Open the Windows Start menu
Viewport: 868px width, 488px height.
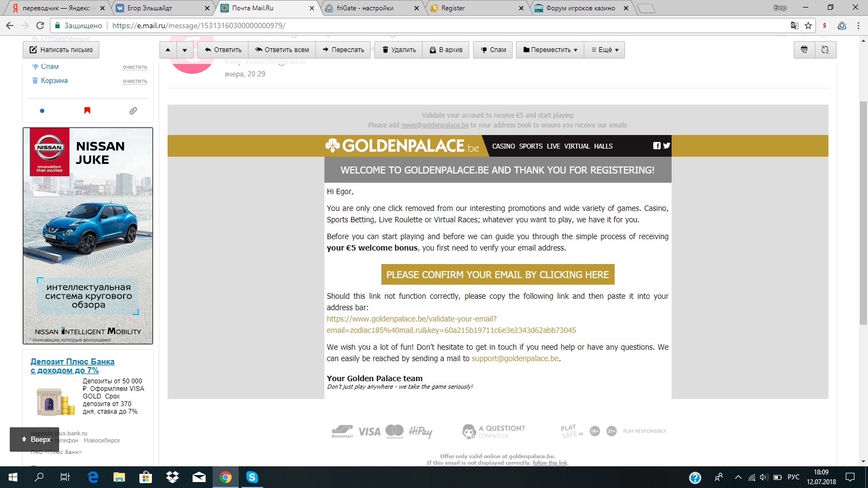(13, 477)
